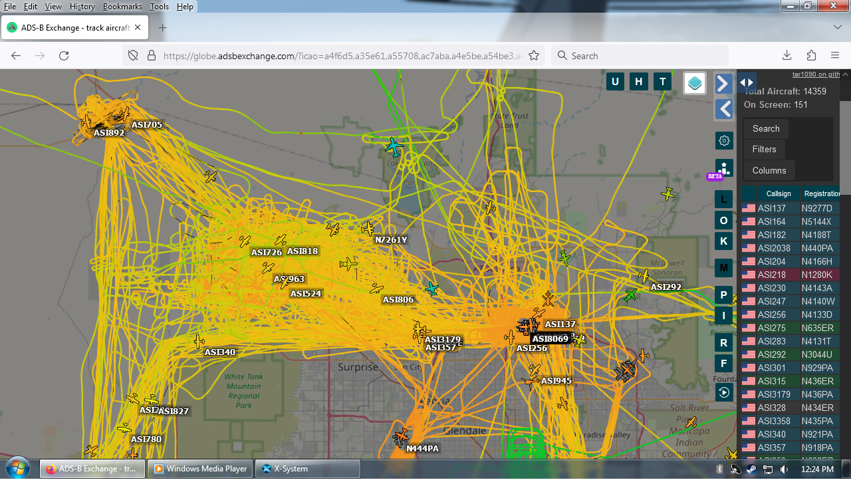Image resolution: width=851 pixels, height=504 pixels.
Task: Click the T map button
Action: click(662, 82)
